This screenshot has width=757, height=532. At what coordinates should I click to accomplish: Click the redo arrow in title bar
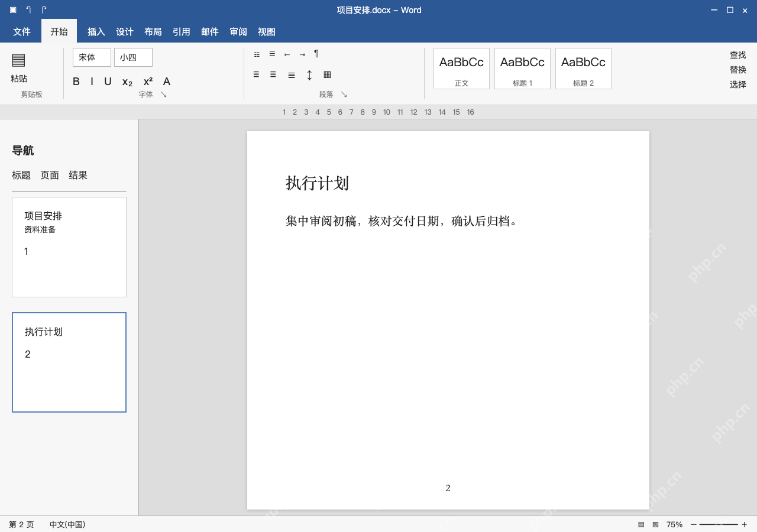click(44, 9)
